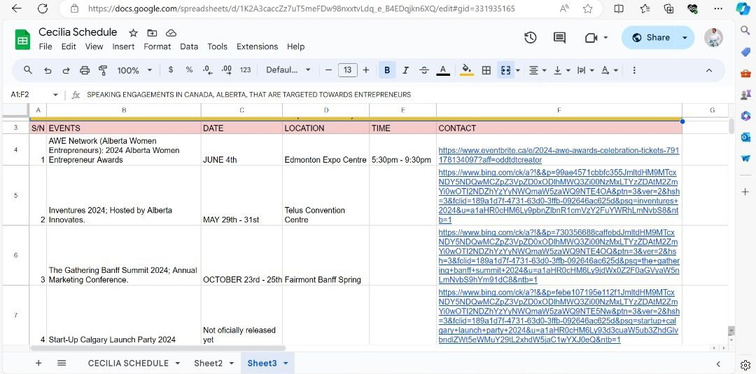The image size is (756, 374).
Task: Open text rotation dropdown
Action: 609,70
